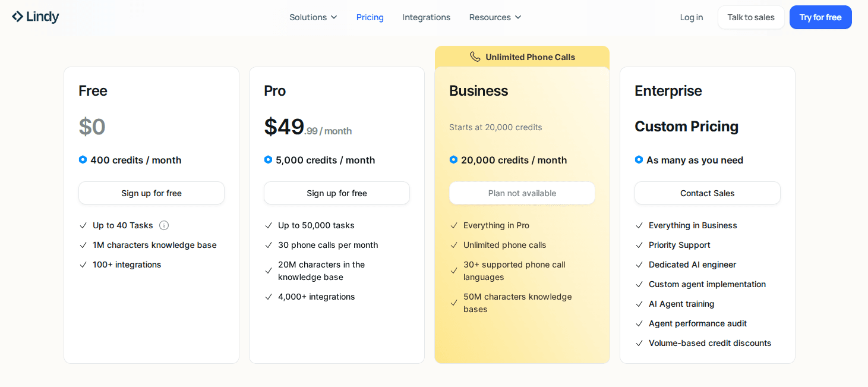Click the credit icon beside 5,000 credits
The width and height of the screenshot is (868, 387).
tap(269, 160)
